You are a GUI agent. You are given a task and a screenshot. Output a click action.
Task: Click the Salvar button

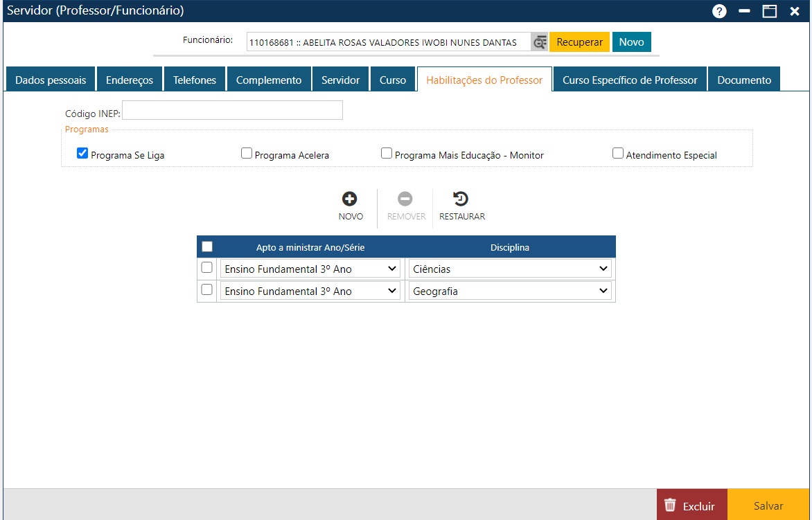click(768, 505)
